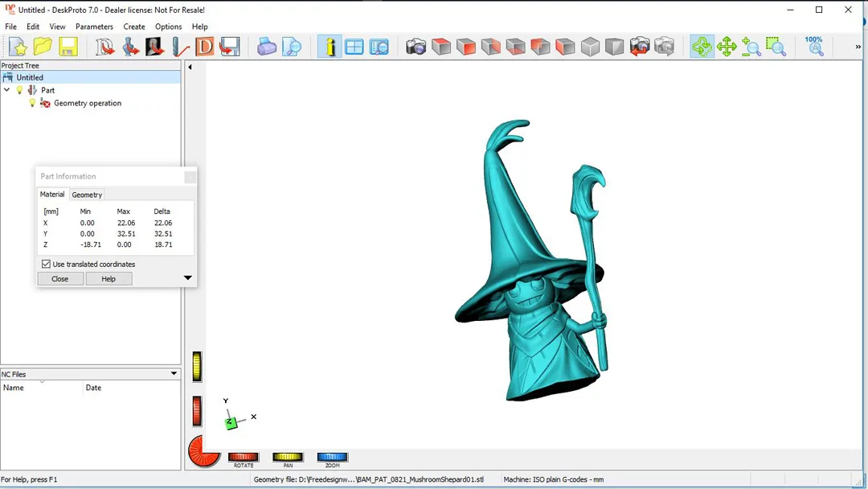This screenshot has width=868, height=489.
Task: Switch to the cube view with red top face
Action: (441, 47)
